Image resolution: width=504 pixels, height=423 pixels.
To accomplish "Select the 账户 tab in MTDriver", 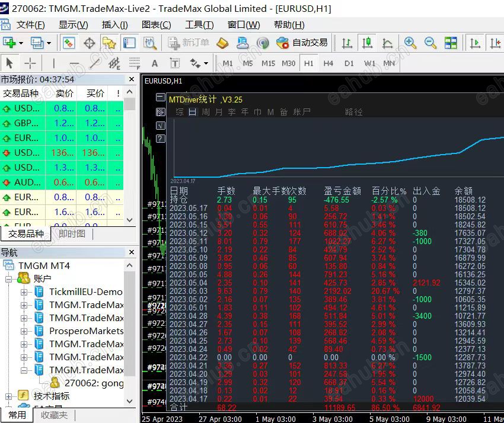I will coord(301,112).
